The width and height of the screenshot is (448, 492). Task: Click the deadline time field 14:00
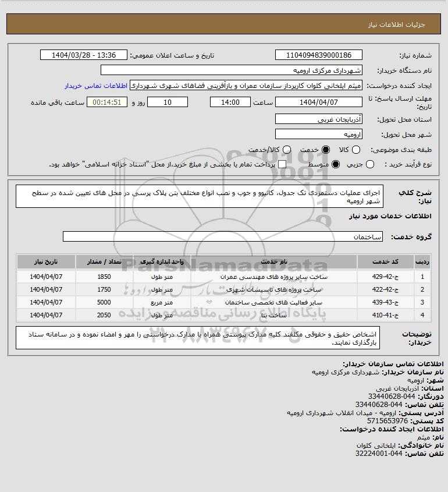tap(230, 102)
